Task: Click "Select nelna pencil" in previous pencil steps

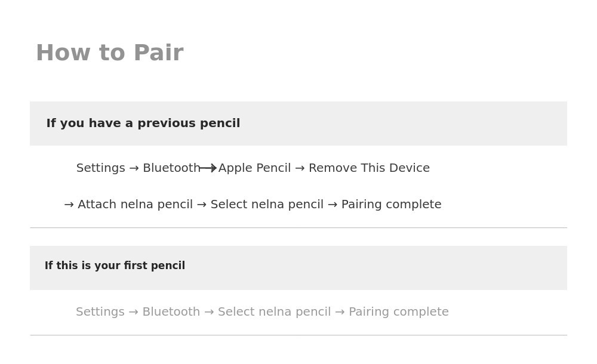Action: click(267, 205)
